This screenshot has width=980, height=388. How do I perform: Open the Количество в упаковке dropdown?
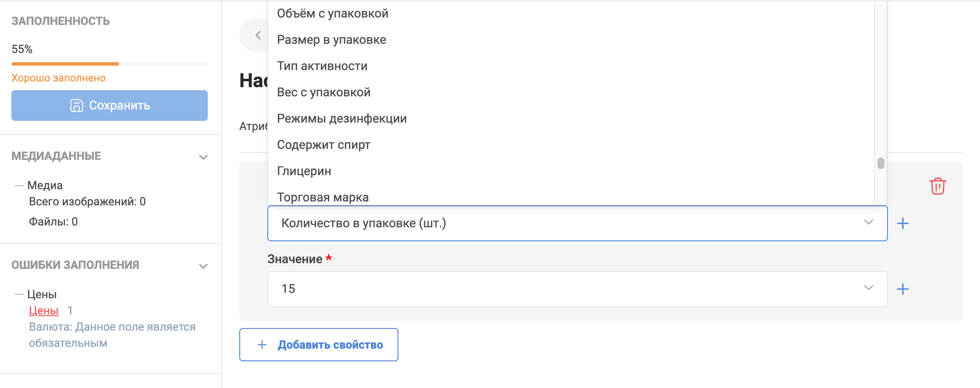(577, 223)
